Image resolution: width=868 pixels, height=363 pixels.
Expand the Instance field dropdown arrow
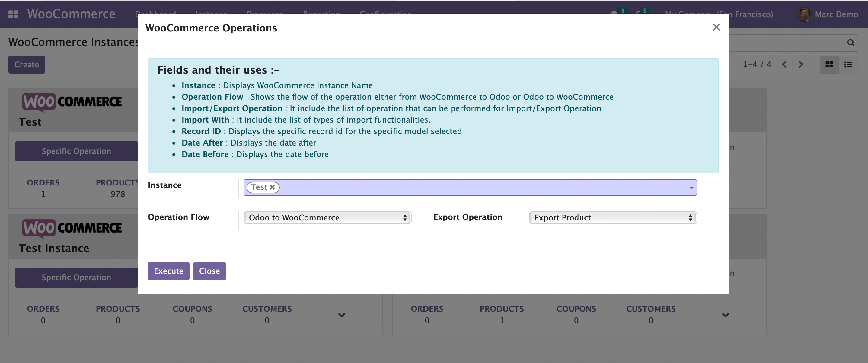(691, 188)
